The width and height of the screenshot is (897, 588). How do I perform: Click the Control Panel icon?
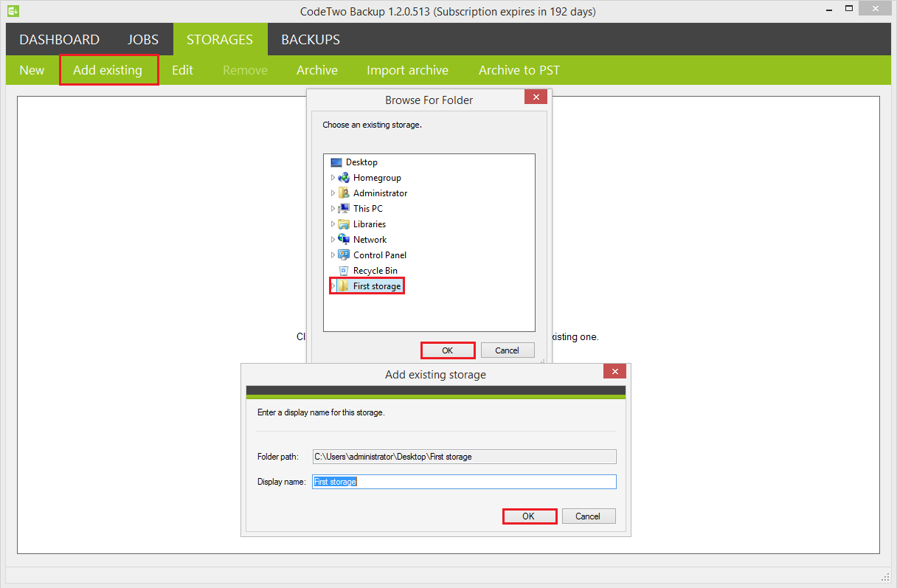(344, 255)
